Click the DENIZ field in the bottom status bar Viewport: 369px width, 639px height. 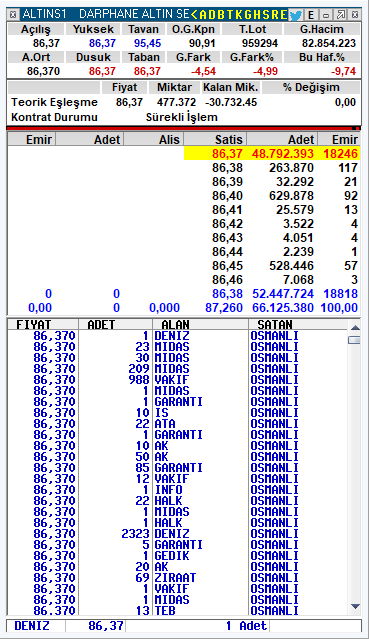pos(36,626)
